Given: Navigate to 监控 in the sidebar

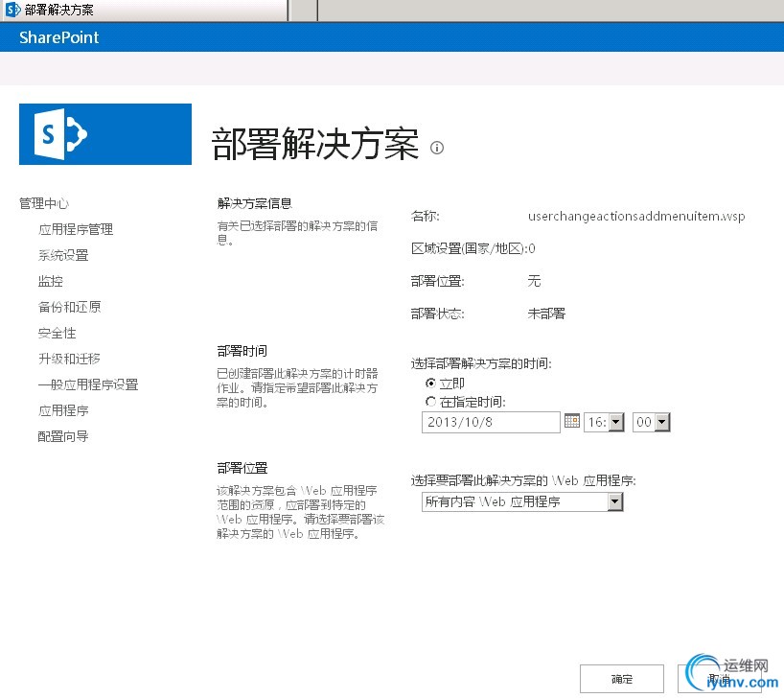Looking at the screenshot, I should point(51,281).
